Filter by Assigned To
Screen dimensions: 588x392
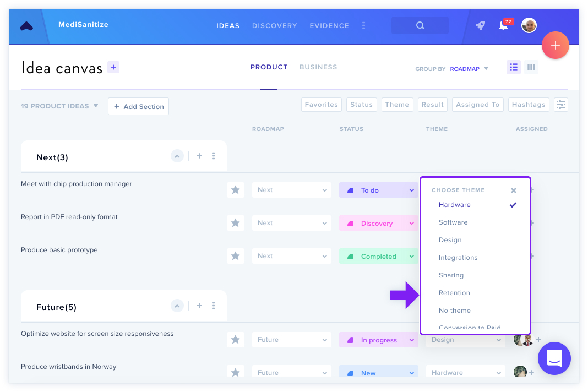pyautogui.click(x=478, y=105)
